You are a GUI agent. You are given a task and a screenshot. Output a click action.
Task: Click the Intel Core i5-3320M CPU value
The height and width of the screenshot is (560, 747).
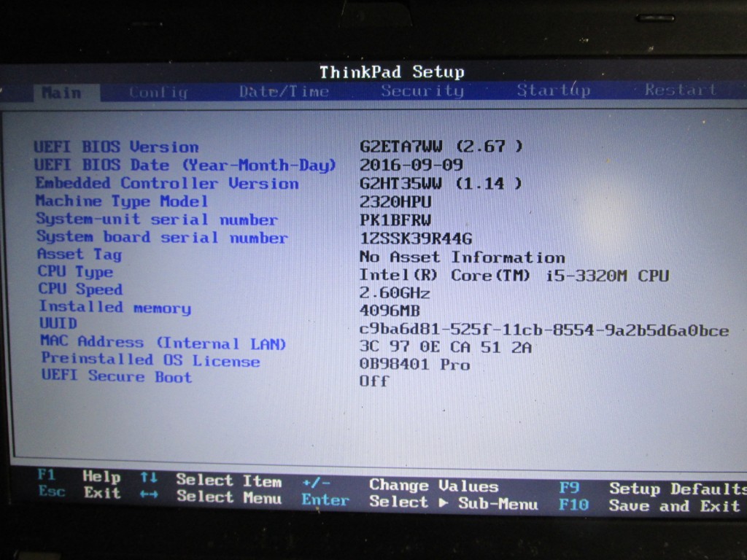[x=514, y=275]
